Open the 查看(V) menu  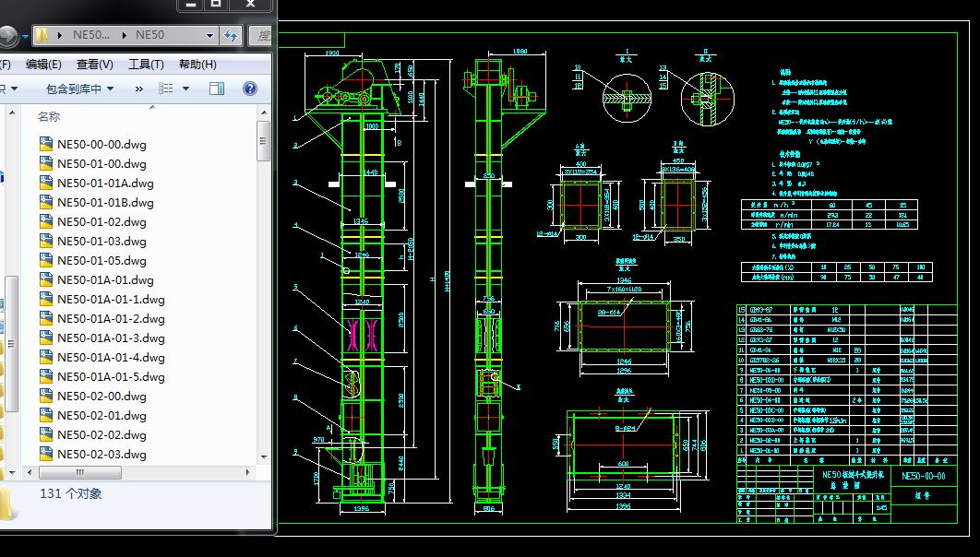coord(94,65)
